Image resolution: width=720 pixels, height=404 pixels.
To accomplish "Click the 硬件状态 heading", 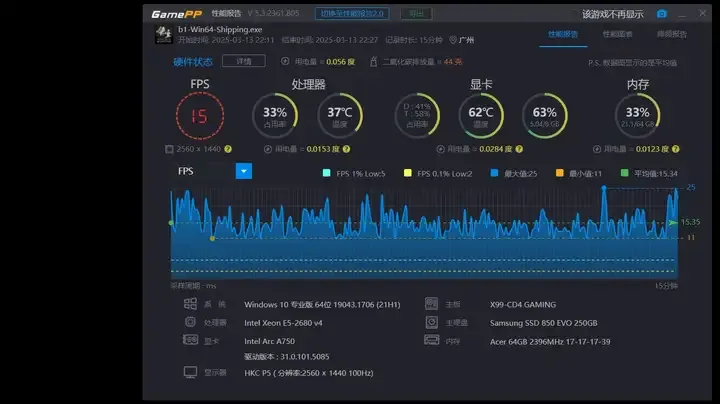I will coord(193,62).
